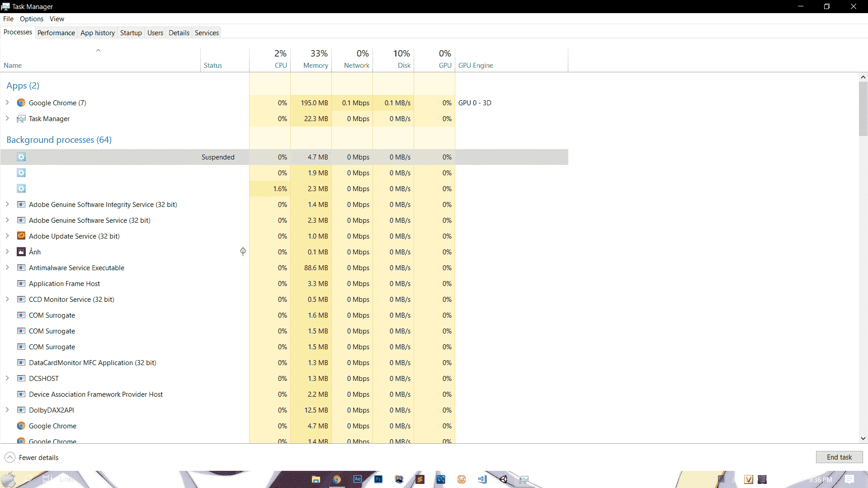This screenshot has width=868, height=488.
Task: Expand the Google Chrome (7) app group
Action: click(7, 103)
